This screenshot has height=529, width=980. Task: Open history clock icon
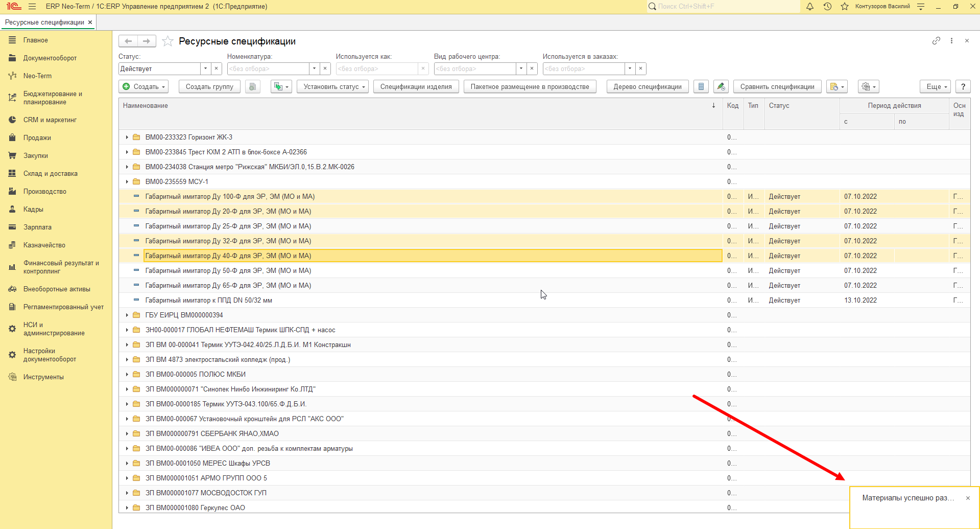(x=827, y=7)
